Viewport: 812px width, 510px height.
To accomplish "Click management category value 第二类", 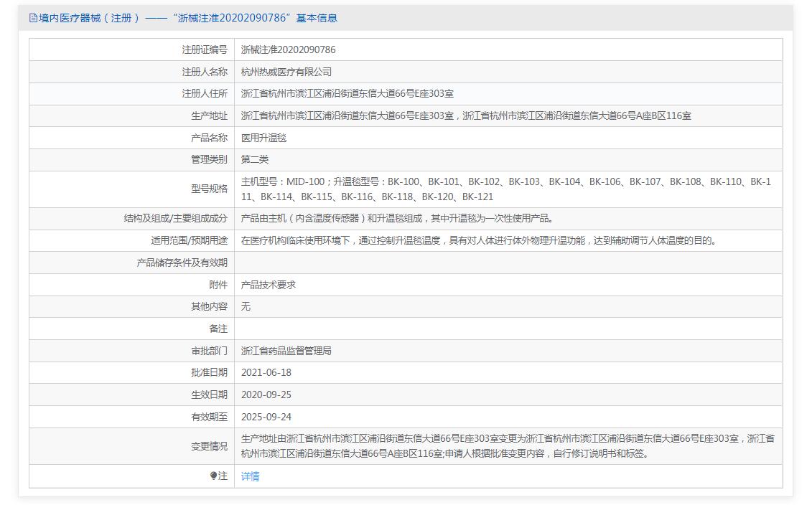I will point(255,159).
